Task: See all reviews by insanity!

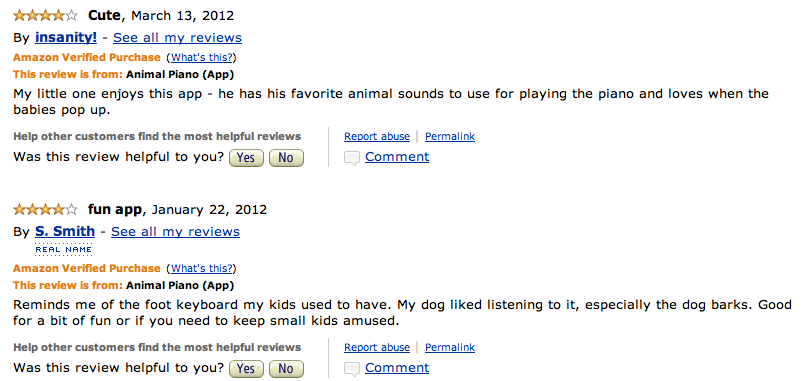Action: pyautogui.click(x=177, y=38)
